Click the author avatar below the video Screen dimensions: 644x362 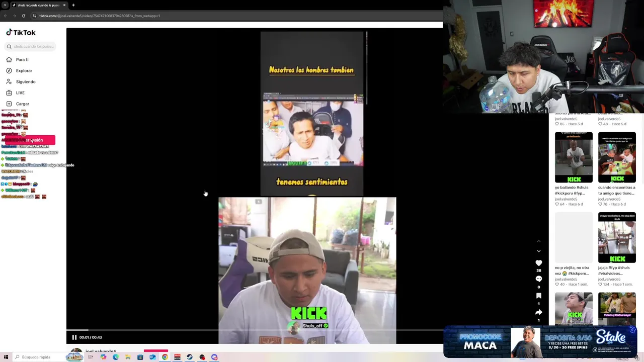click(76, 350)
